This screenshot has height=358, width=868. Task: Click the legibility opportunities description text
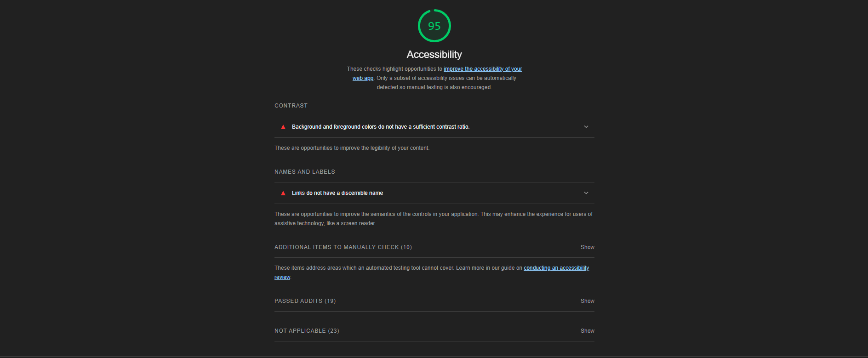352,148
